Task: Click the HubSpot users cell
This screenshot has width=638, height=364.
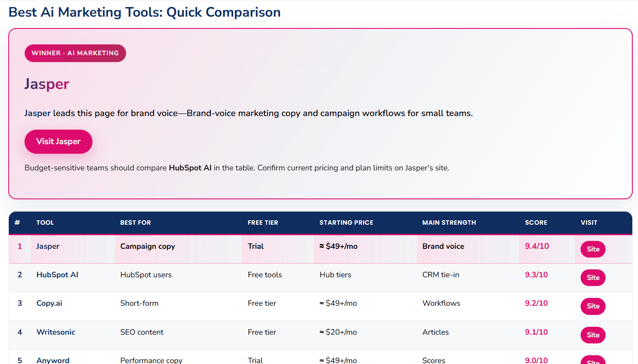Action: pyautogui.click(x=146, y=275)
